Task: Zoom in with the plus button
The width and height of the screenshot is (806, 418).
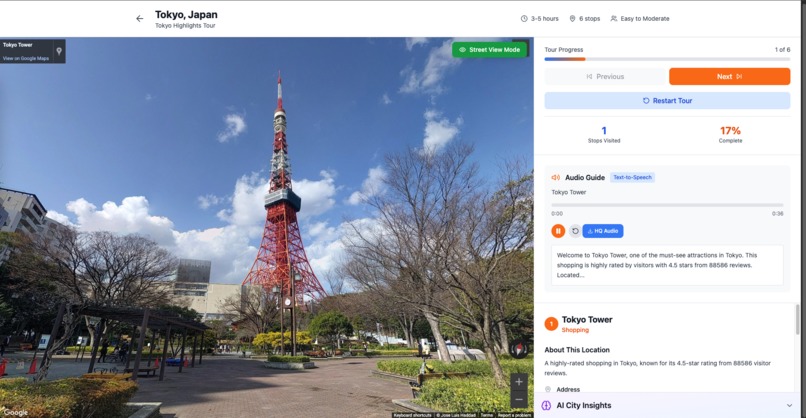Action: pyautogui.click(x=519, y=381)
